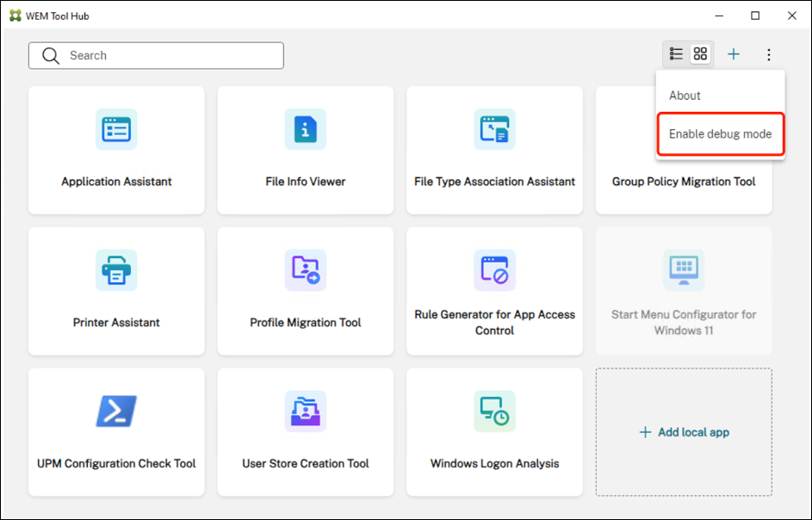Click the Profile Migration Tool label

click(x=306, y=323)
